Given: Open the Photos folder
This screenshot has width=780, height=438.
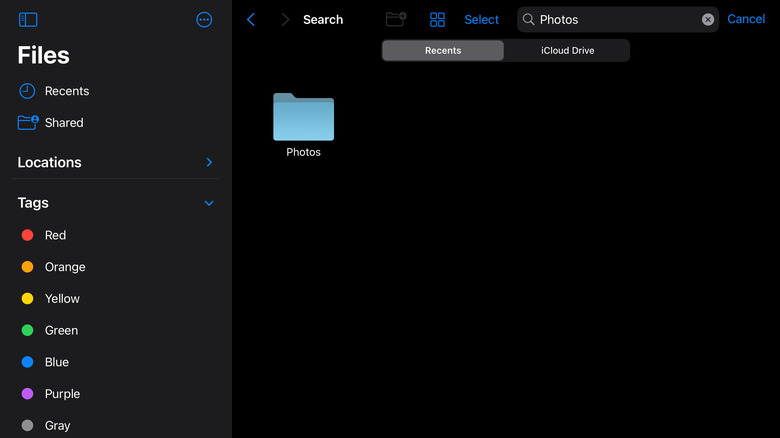Looking at the screenshot, I should point(303,120).
